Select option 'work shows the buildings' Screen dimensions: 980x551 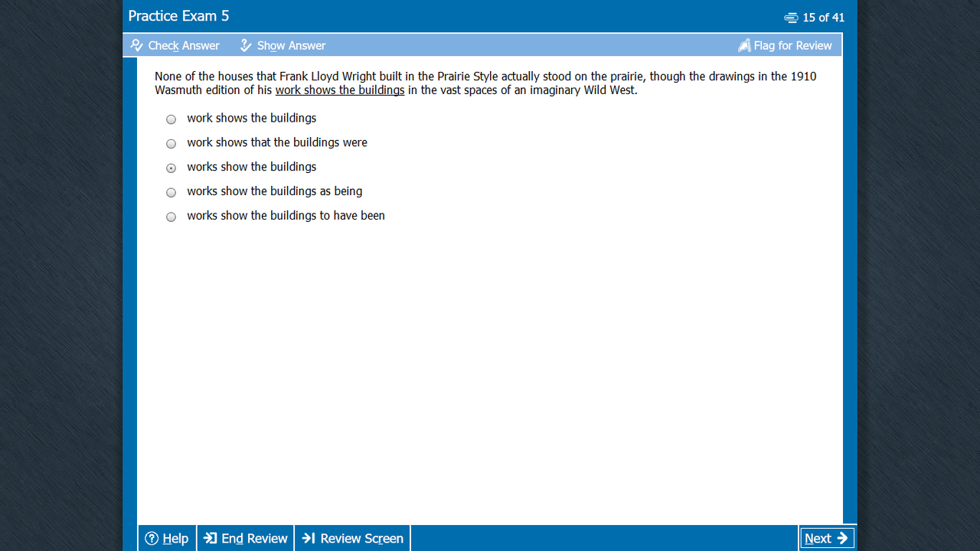click(x=171, y=119)
